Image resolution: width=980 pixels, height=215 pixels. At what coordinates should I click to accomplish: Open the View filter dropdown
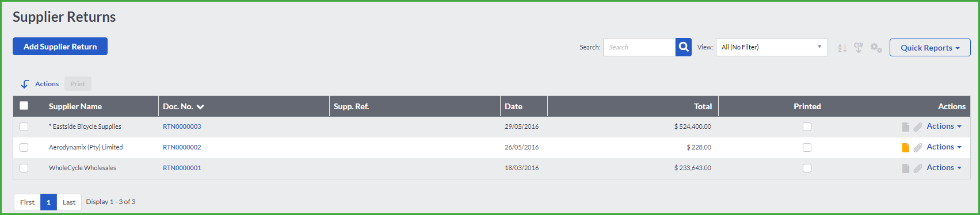pyautogui.click(x=772, y=47)
